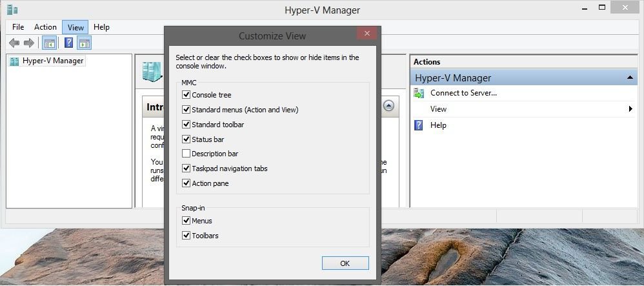
Task: Click OK in Customize View dialog
Action: pos(345,263)
